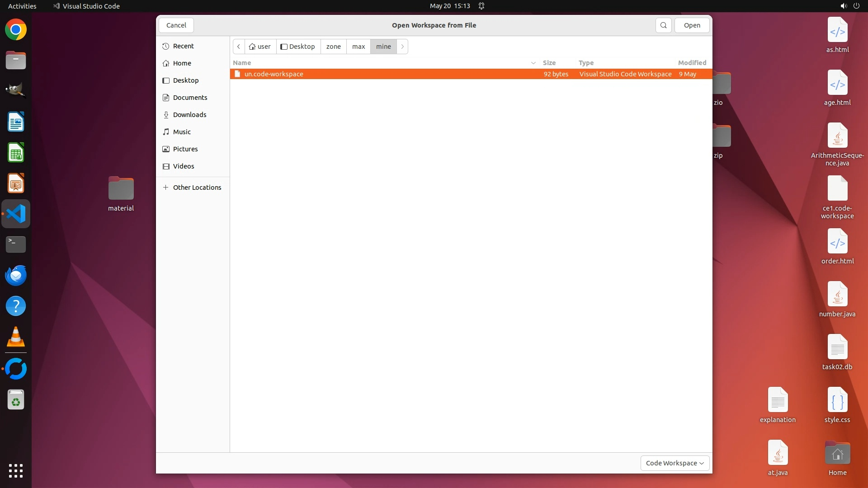Click the search magnifier icon in dialog header
This screenshot has width=868, height=488.
click(x=663, y=25)
